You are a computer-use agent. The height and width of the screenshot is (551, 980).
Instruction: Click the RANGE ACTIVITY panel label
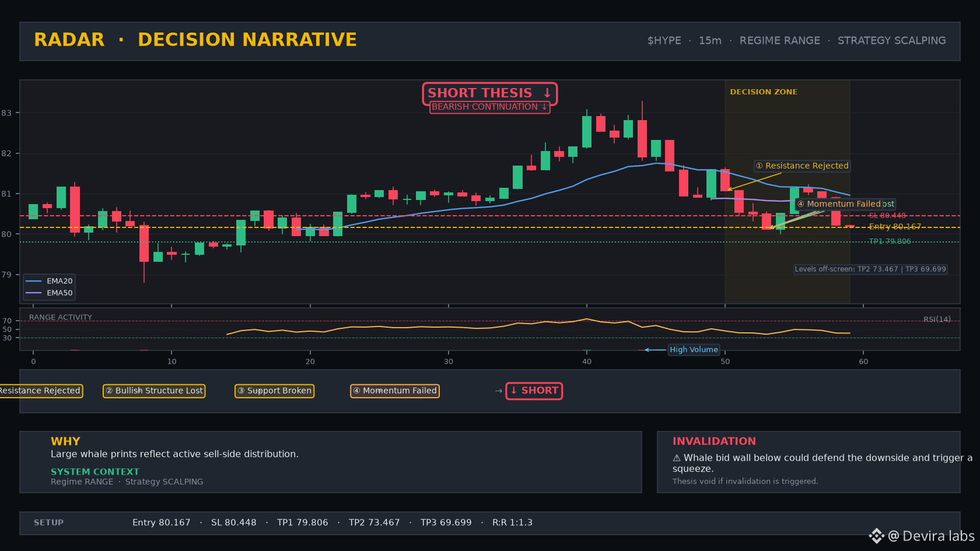coord(61,318)
